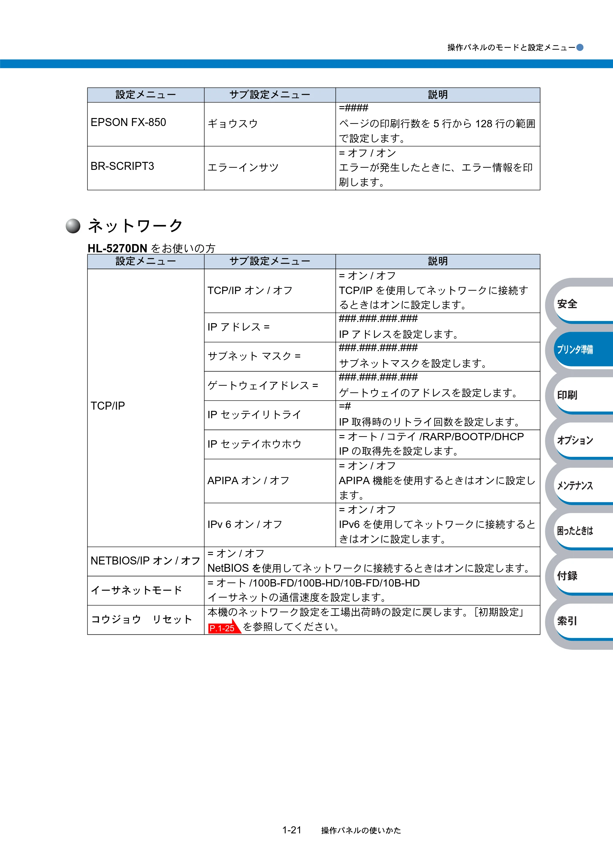This screenshot has width=613, height=868.
Task: Select the サブネット マスク = cell
Action: tap(270, 357)
